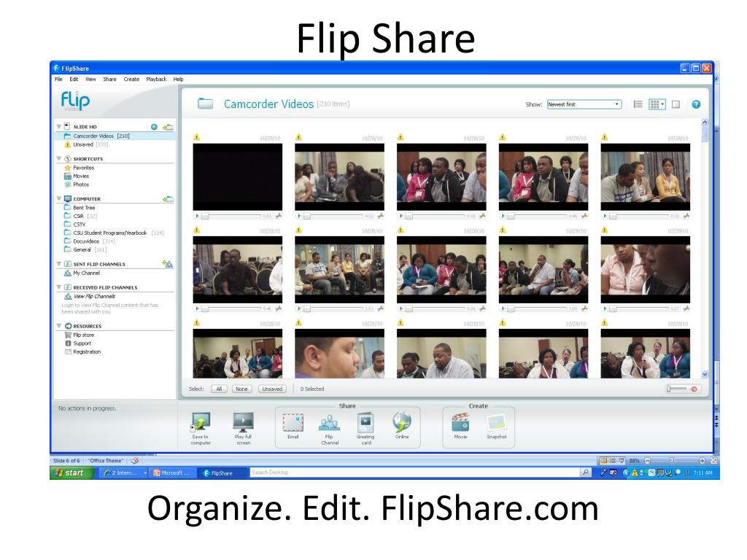Switch to FlipShare taskbar button
Screen dimensions: 747x560
(x=222, y=472)
